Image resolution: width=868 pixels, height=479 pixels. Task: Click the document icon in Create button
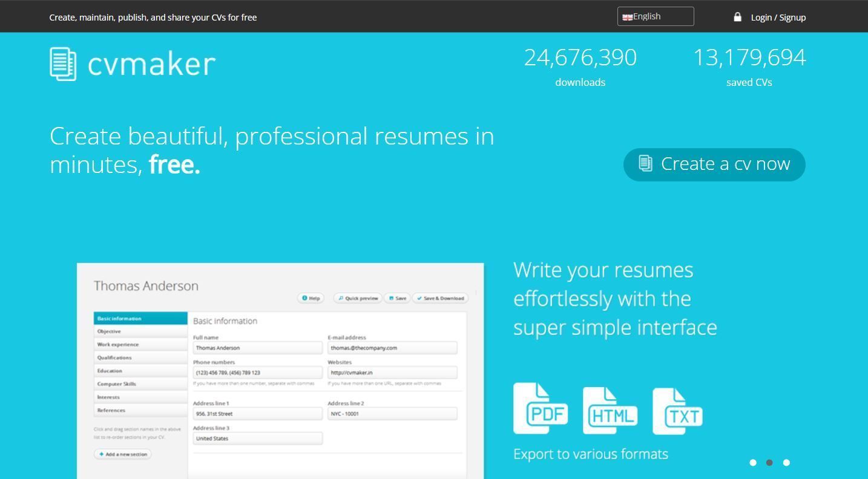[x=645, y=163]
